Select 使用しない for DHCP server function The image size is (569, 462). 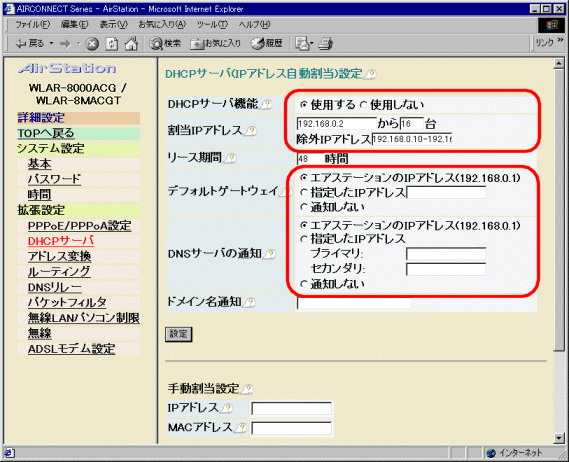coord(363,105)
